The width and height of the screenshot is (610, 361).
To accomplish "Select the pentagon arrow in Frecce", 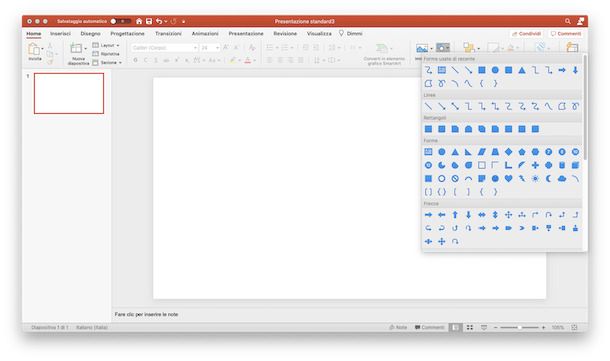I will [508, 228].
